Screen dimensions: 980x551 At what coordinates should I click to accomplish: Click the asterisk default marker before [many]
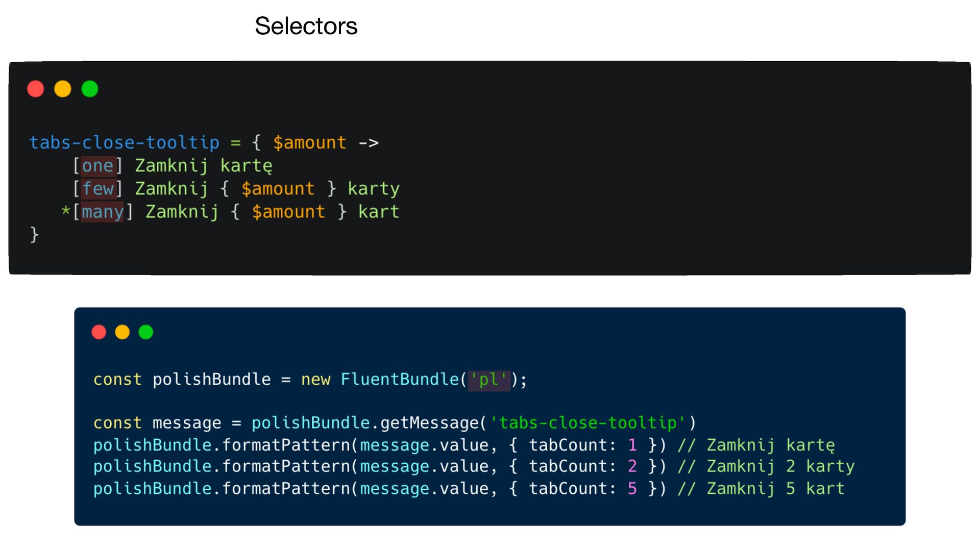click(65, 211)
